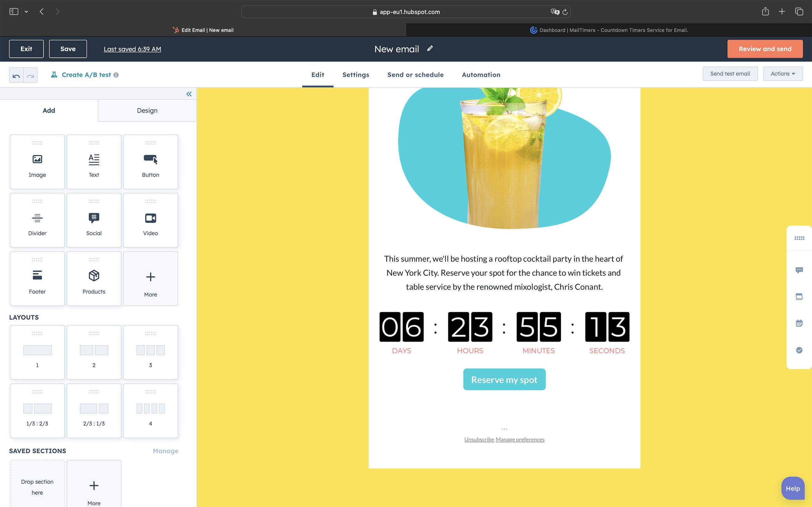Click the pencil icon beside email title
812x507 pixels.
[430, 49]
